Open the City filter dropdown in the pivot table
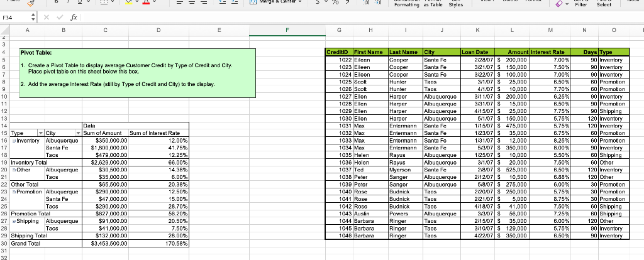Image resolution: width=644 pixels, height=260 pixels. click(78, 133)
